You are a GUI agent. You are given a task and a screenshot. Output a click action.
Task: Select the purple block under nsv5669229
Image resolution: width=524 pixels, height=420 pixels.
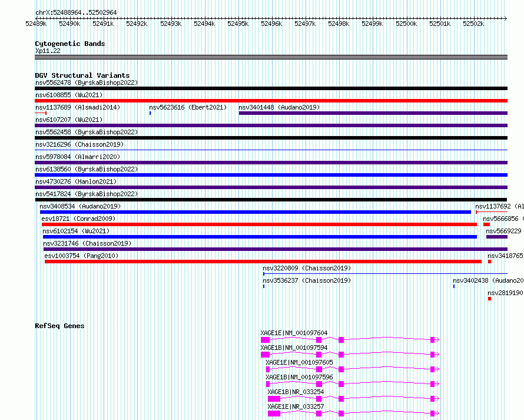497,237
